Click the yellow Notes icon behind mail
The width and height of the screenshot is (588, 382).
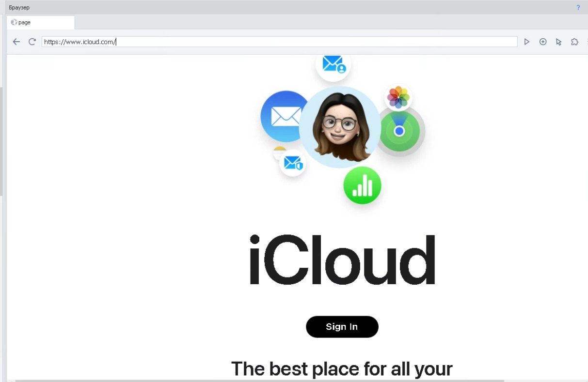(x=278, y=153)
